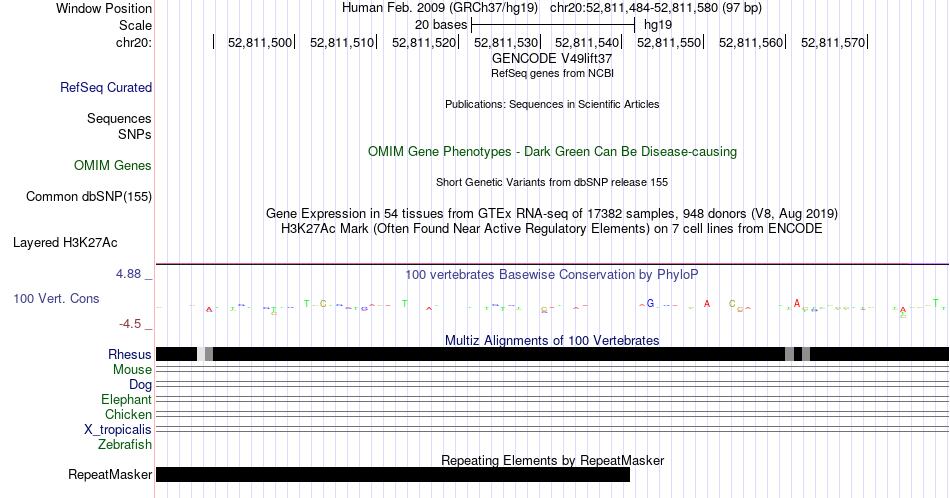
Task: Click the SNPs track label
Action: click(135, 134)
